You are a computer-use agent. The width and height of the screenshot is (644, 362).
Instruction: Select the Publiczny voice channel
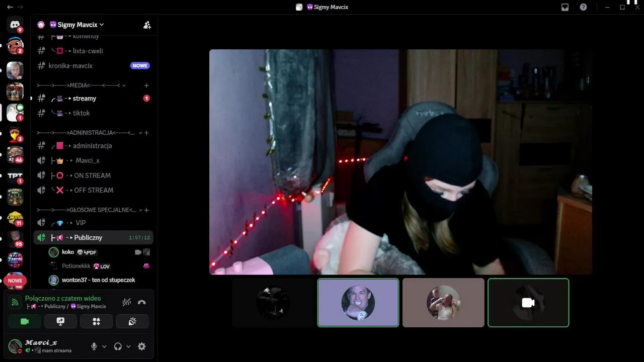click(93, 237)
